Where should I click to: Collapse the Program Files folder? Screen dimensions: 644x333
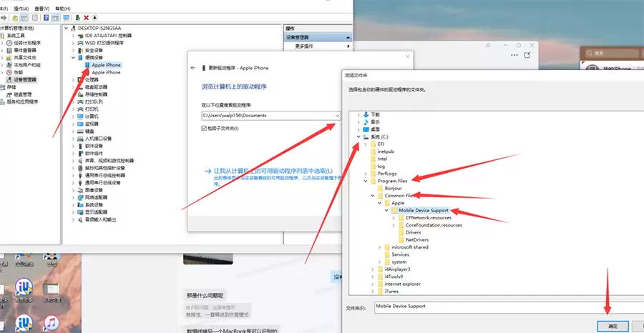click(x=366, y=181)
